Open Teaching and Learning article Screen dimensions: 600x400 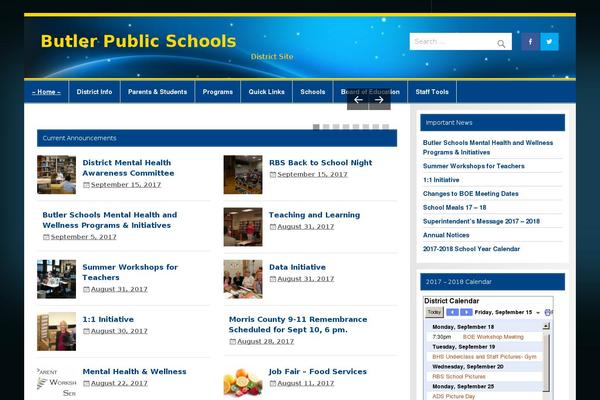pos(314,215)
